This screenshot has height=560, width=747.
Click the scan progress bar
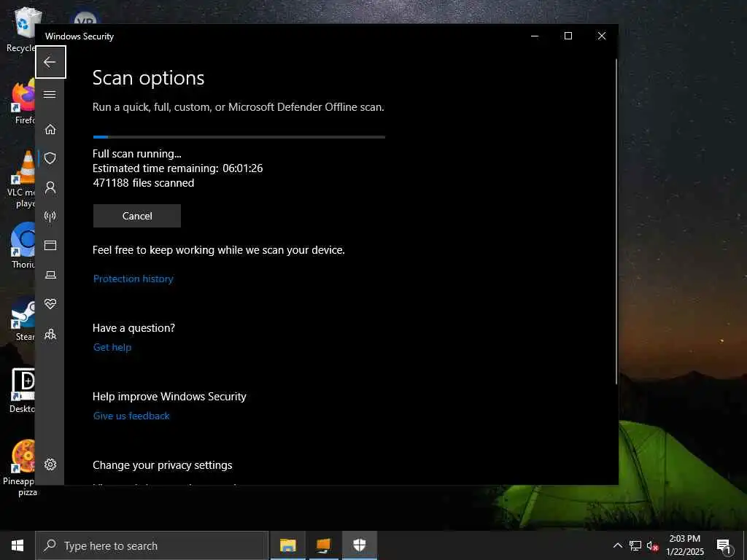coord(239,137)
